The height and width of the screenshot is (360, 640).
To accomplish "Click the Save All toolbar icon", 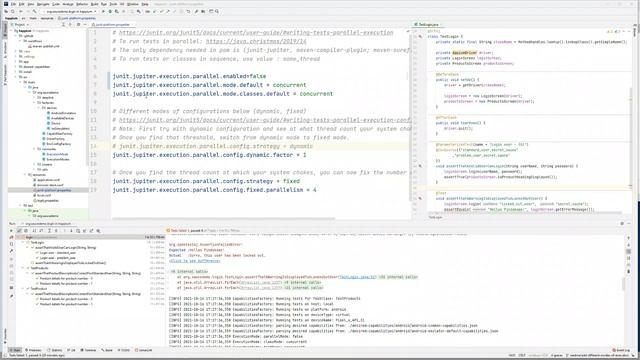I will (x=13, y=11).
